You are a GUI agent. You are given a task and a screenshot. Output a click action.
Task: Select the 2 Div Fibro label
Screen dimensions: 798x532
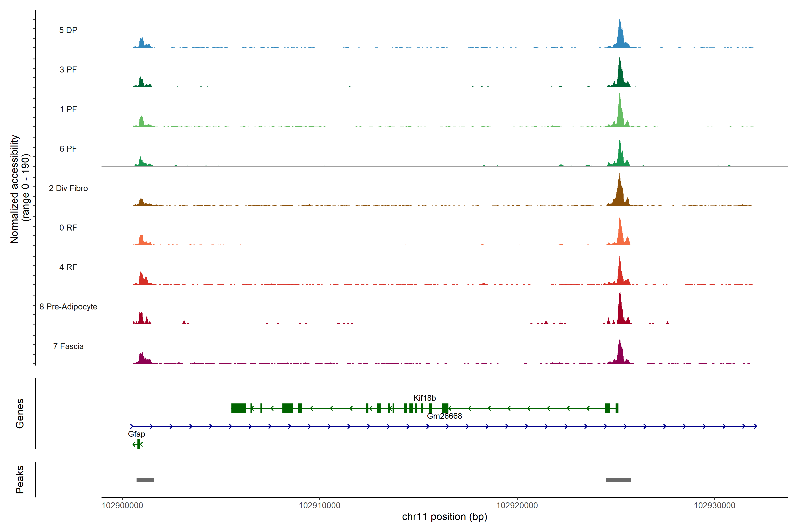click(x=68, y=188)
